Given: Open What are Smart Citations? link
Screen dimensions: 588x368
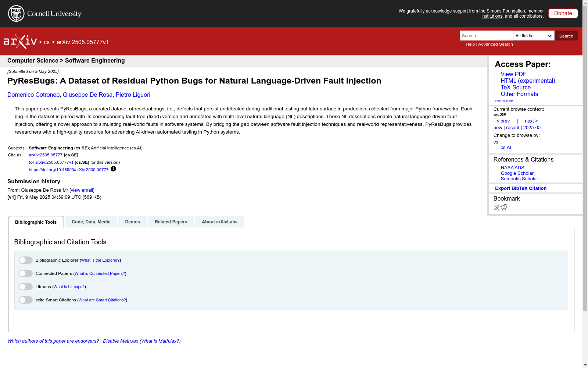Looking at the screenshot, I should pyautogui.click(x=102, y=300).
